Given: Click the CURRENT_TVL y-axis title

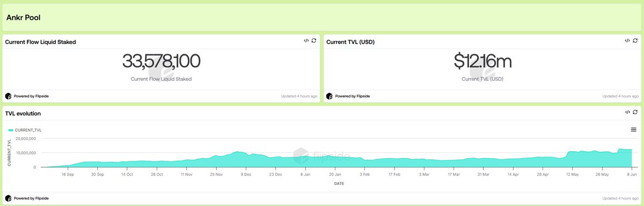Looking at the screenshot, I should (9, 152).
